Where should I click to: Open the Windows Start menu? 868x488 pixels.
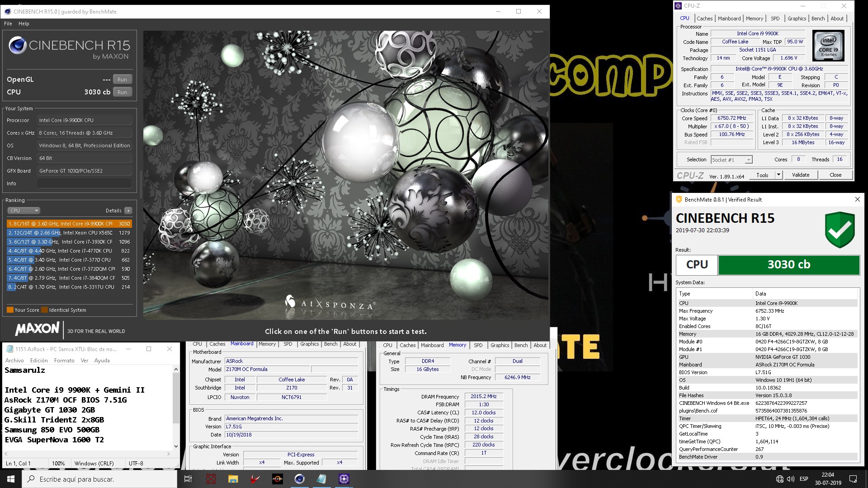point(11,479)
